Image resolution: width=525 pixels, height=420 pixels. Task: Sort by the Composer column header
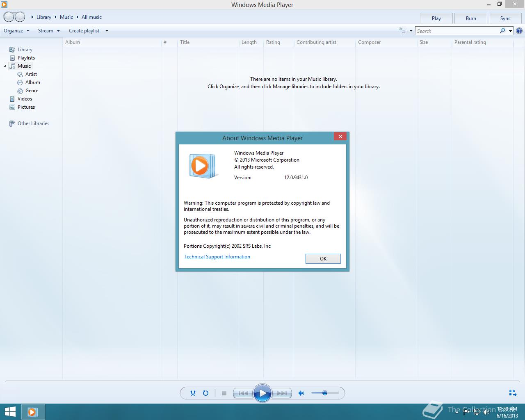[386, 42]
